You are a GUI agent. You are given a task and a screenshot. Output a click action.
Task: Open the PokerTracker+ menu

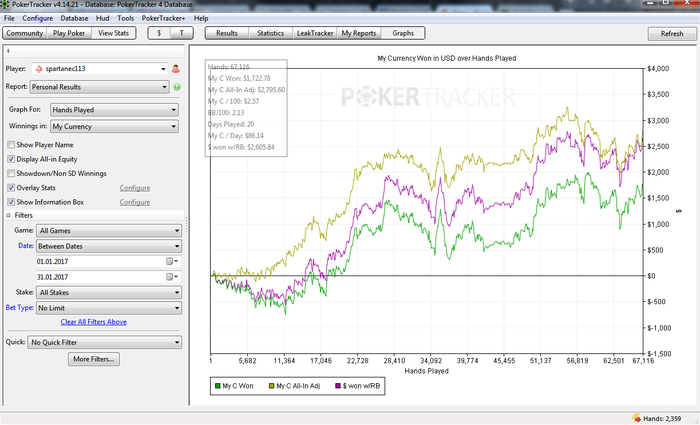tap(163, 18)
